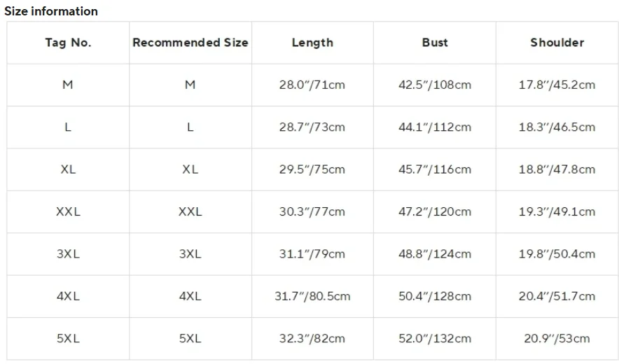
Task: Click the 44.1"/112cm bust cell
Action: 435,127
